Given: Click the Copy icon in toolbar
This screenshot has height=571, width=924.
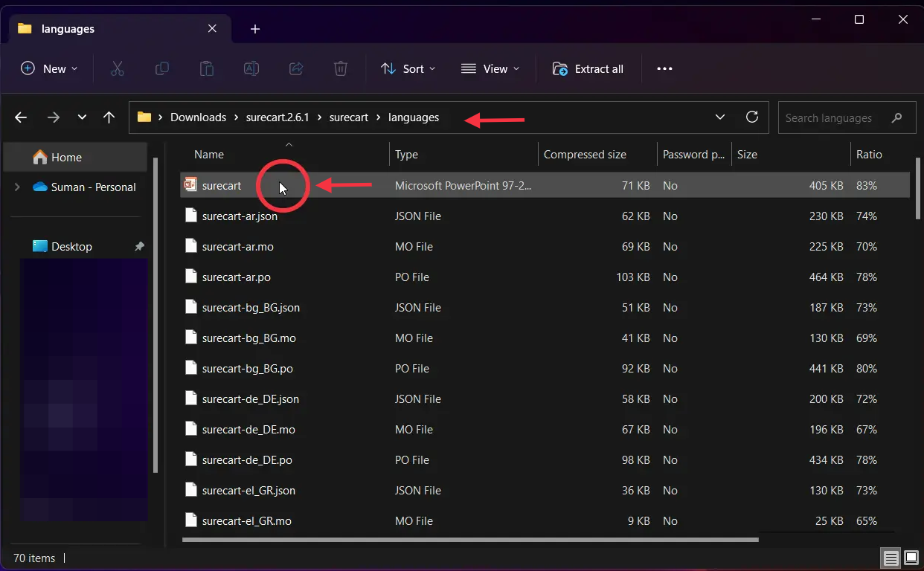Looking at the screenshot, I should pos(161,68).
